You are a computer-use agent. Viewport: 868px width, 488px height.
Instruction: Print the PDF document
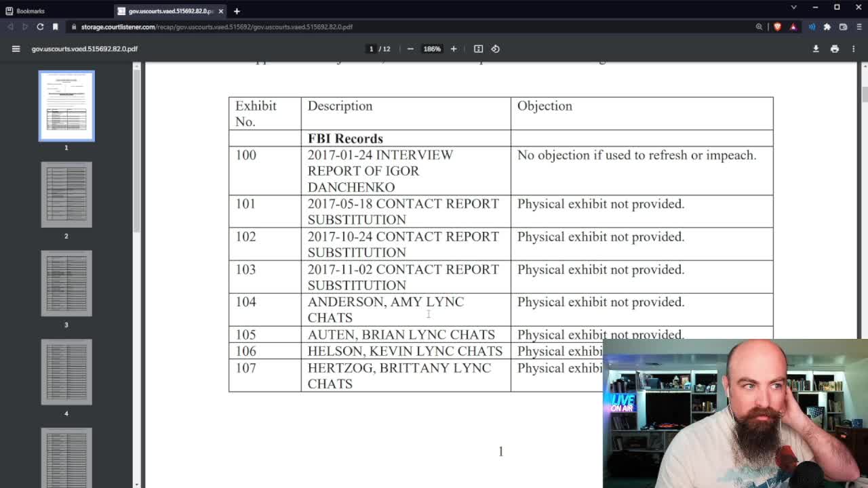pyautogui.click(x=835, y=49)
